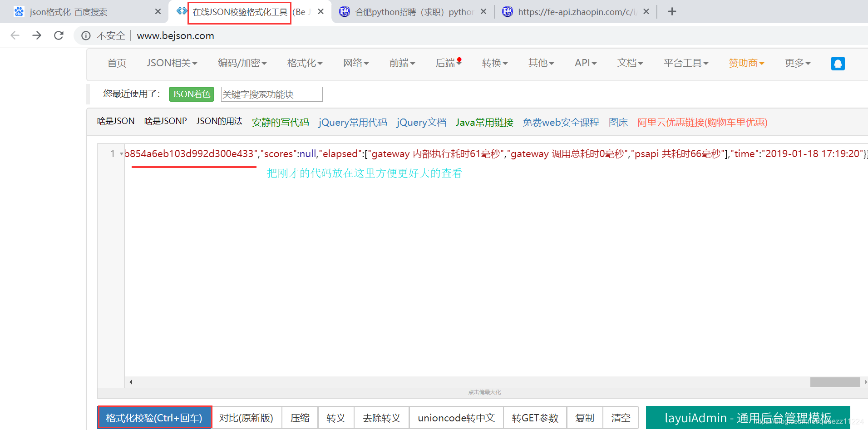
Task: Click the 点击俺最大化 maximize bar
Action: click(x=484, y=392)
